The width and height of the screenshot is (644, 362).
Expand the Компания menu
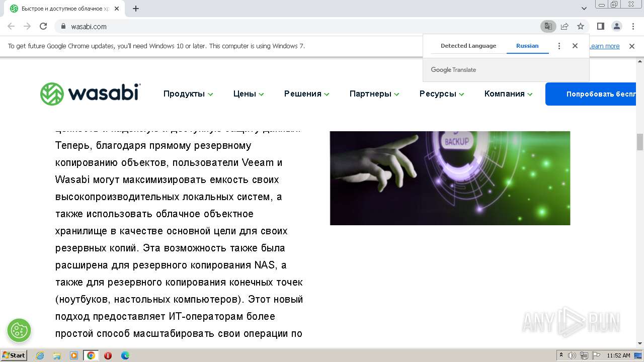coord(508,94)
